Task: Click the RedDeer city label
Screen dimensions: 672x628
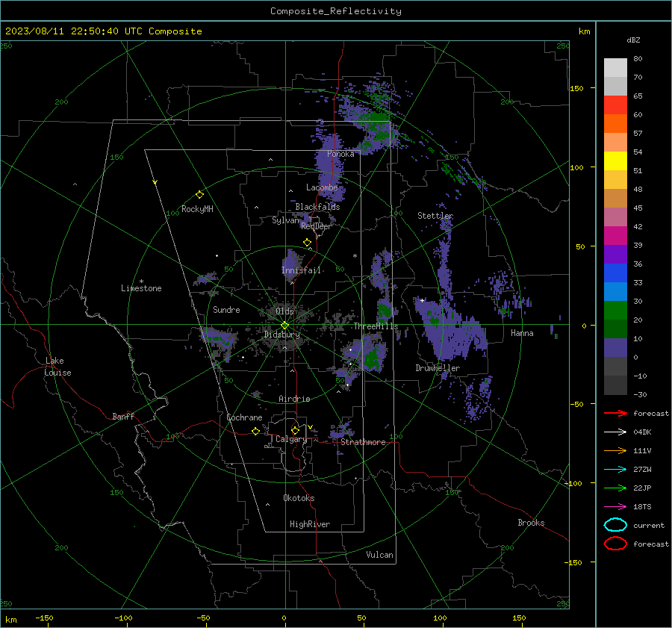Action: coord(317,226)
